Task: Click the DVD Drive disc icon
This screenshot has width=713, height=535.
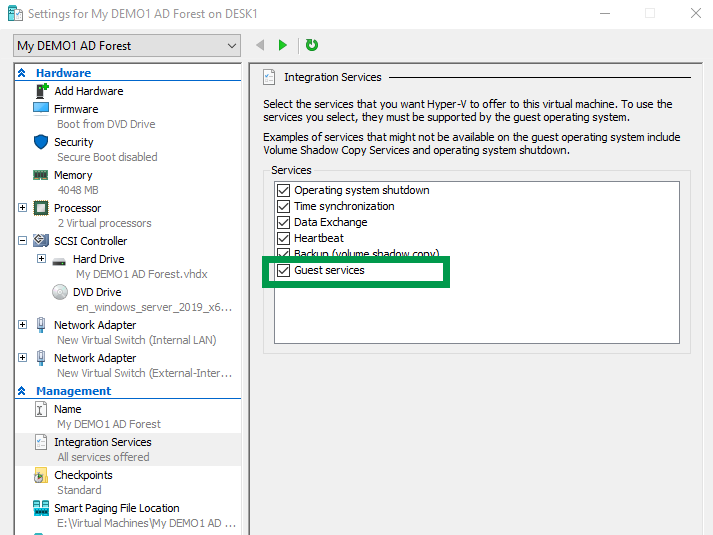Action: (x=59, y=292)
